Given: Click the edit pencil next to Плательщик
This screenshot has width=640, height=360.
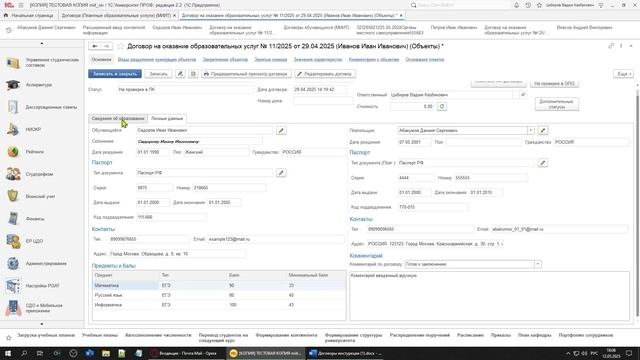Looking at the screenshot, I should pos(542,131).
